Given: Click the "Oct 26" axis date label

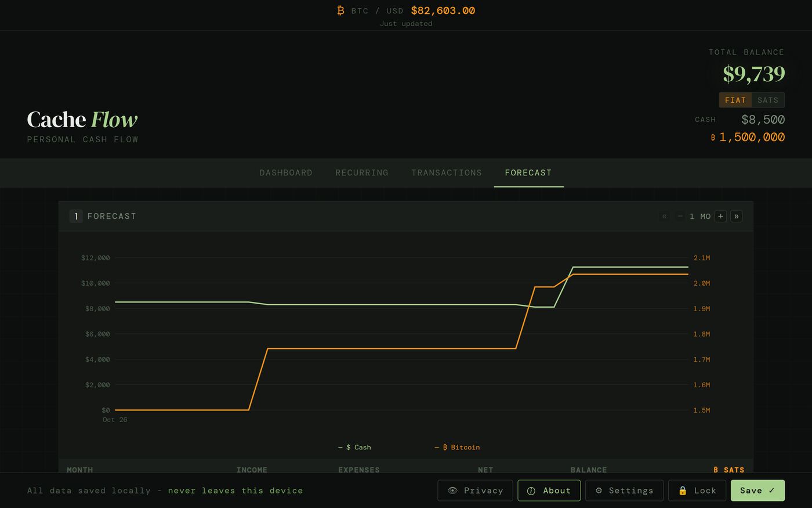Looking at the screenshot, I should (x=115, y=420).
